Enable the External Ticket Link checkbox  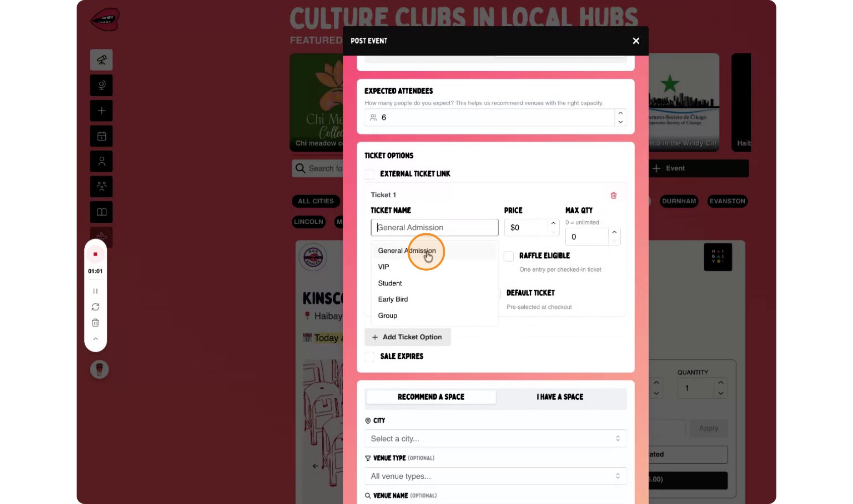[x=370, y=174]
